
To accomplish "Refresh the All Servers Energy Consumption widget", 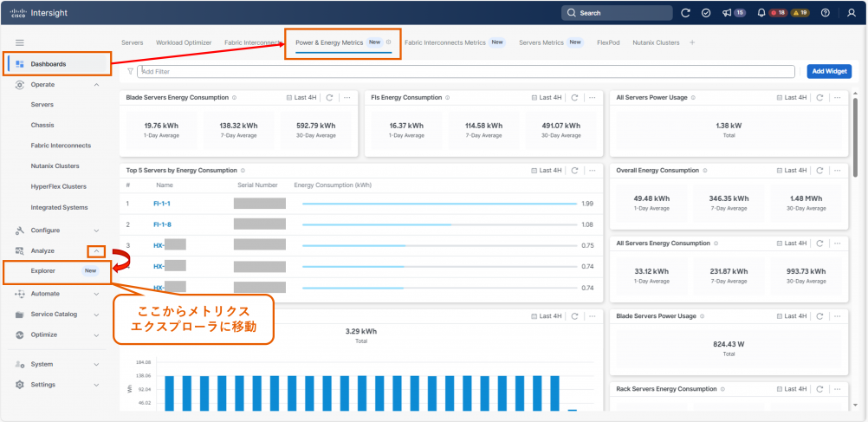I will [x=819, y=243].
